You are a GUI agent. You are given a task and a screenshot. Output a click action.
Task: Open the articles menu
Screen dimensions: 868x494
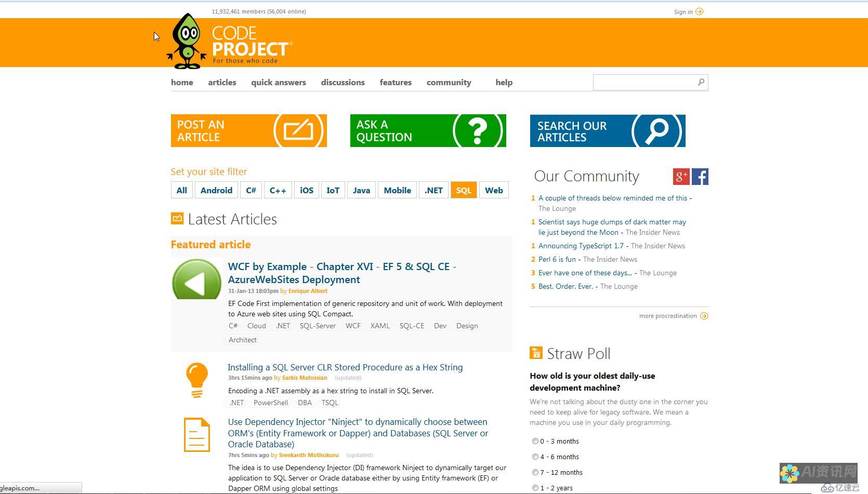tap(222, 82)
